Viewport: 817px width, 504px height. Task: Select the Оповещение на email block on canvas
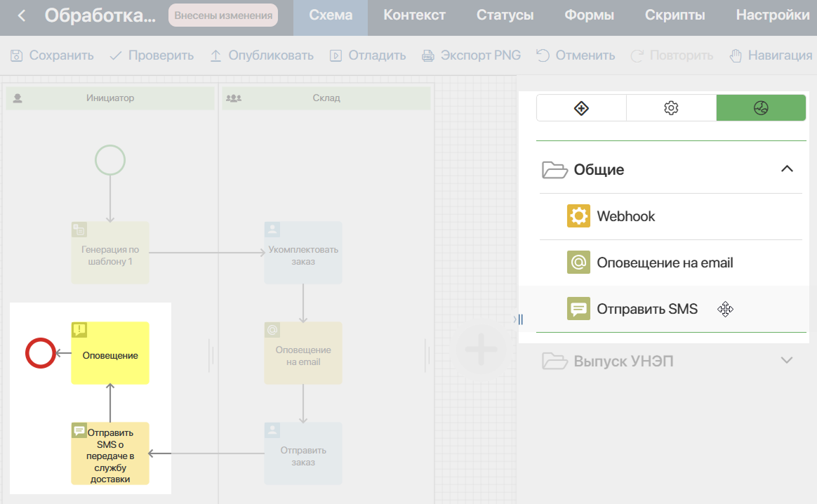click(x=303, y=353)
